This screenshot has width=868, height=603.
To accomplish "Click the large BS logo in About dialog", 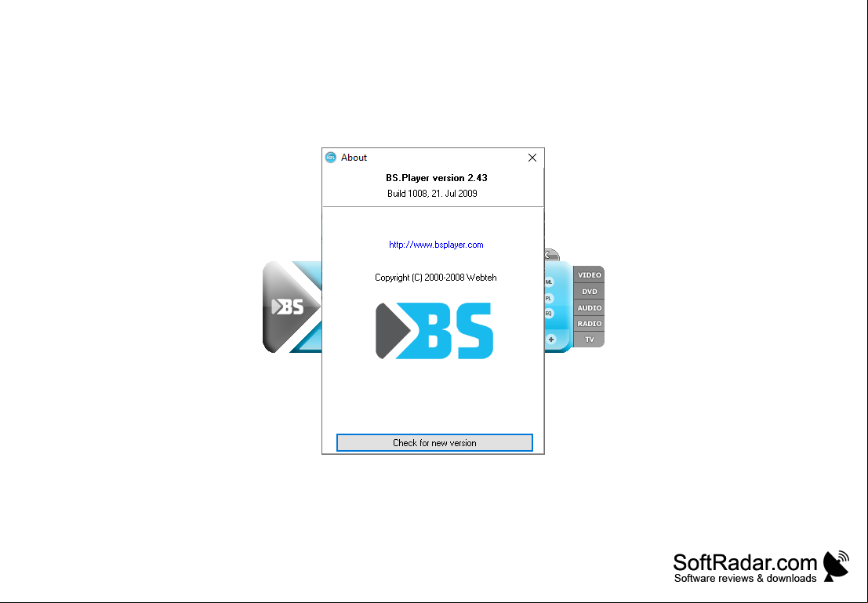I will tap(434, 331).
